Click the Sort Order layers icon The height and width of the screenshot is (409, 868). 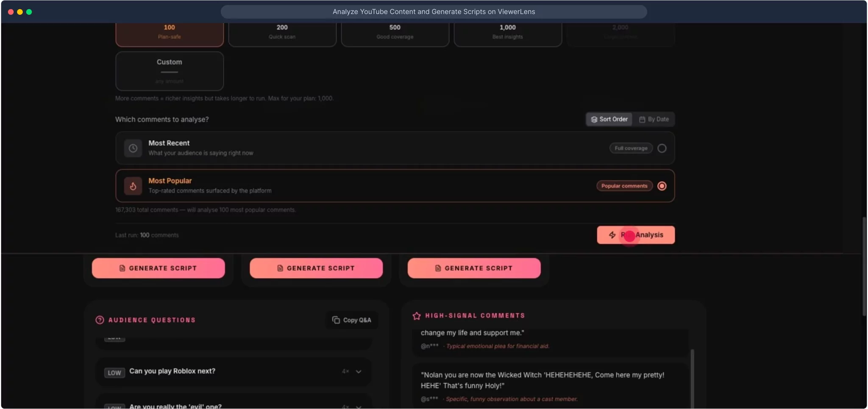click(594, 119)
